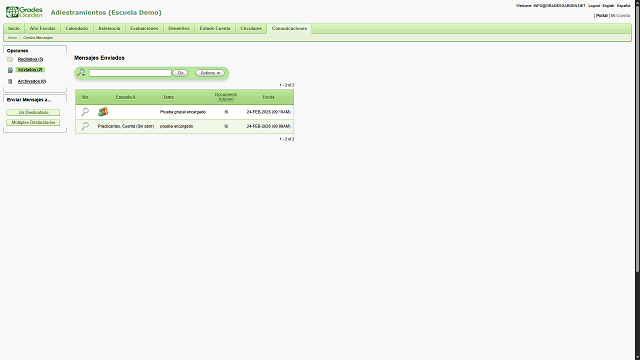Click the Inicio breadcrumb link
Viewport: 640px width, 360px height.
coord(12,38)
